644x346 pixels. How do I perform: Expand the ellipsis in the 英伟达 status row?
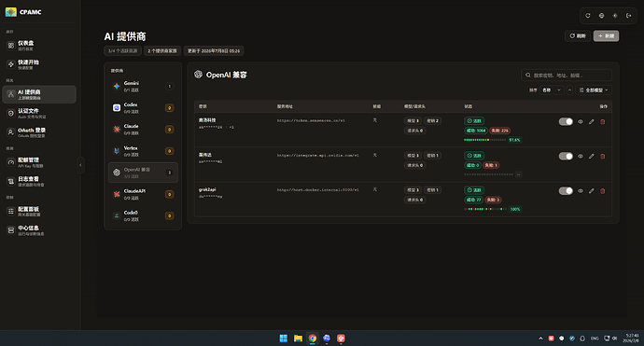(x=519, y=174)
